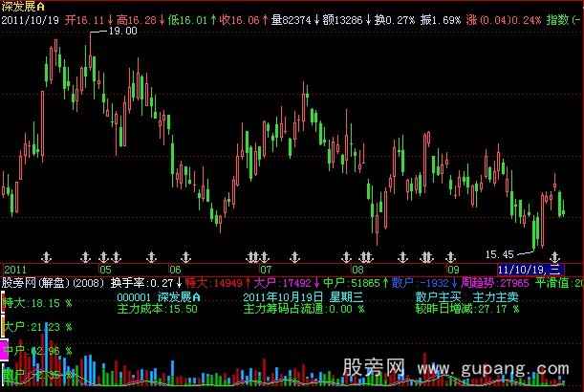Click the date 2011/10/19 in header
The width and height of the screenshot is (584, 392).
tap(31, 20)
